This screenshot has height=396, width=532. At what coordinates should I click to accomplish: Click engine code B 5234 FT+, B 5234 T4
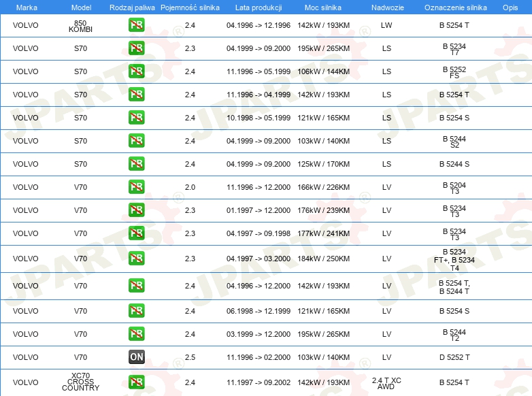(x=454, y=260)
